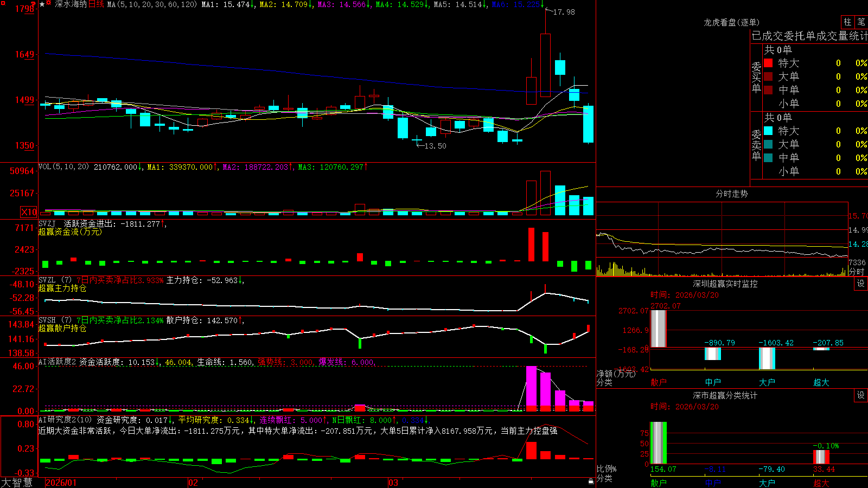
Task: Click dark red swatch for buy-side 大单
Action: [768, 76]
